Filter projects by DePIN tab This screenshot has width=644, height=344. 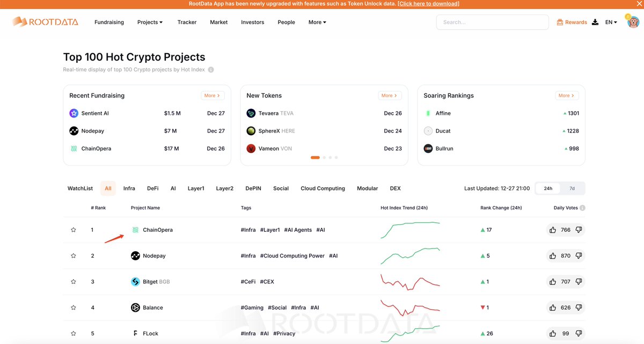point(253,188)
